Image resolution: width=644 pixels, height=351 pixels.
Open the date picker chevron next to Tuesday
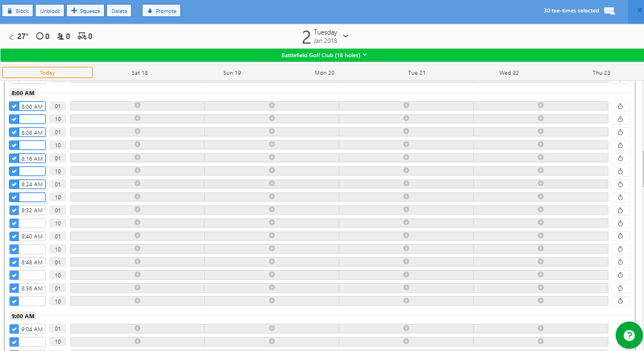345,36
